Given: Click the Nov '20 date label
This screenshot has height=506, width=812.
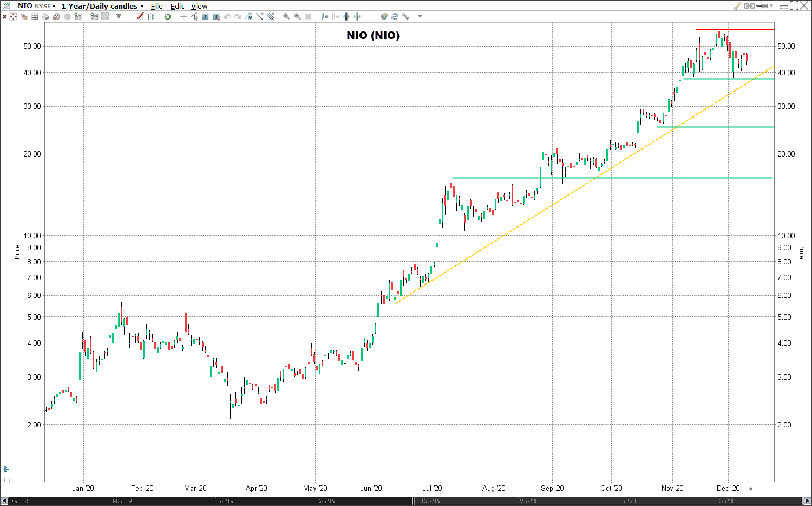Looking at the screenshot, I should pyautogui.click(x=672, y=488).
